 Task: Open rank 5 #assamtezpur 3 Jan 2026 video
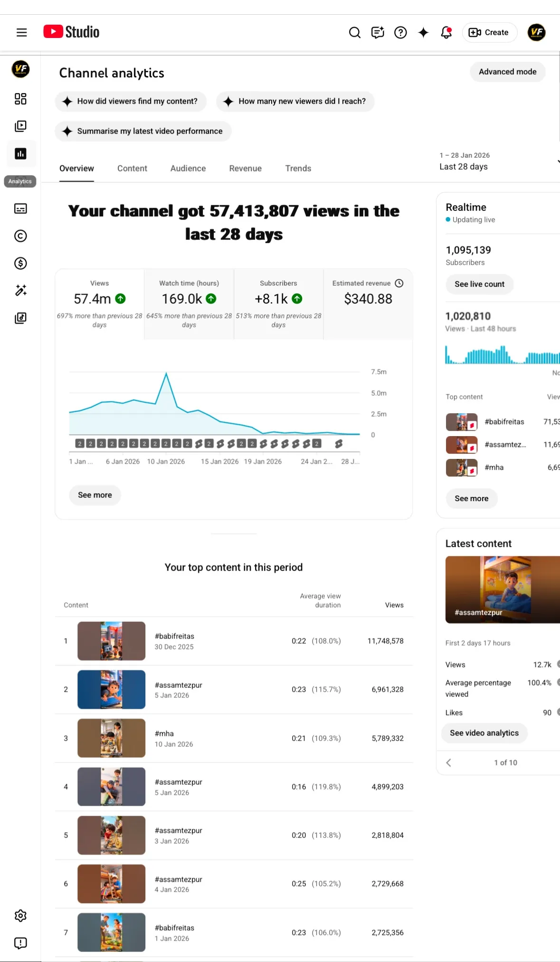[234, 835]
